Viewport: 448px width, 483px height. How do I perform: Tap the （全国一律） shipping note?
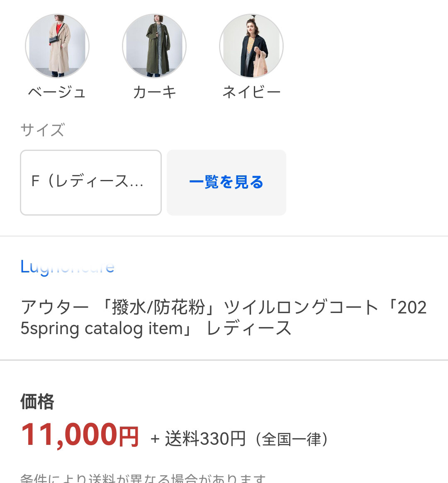[x=292, y=439]
